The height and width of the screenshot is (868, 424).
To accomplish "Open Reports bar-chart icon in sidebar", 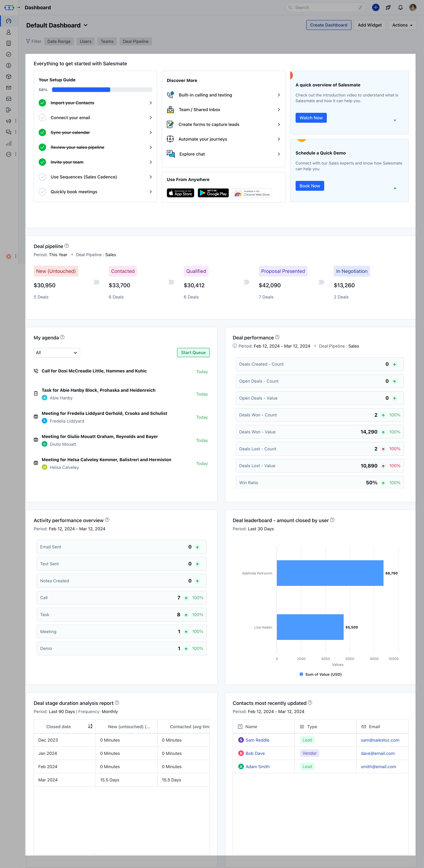I will 9,143.
